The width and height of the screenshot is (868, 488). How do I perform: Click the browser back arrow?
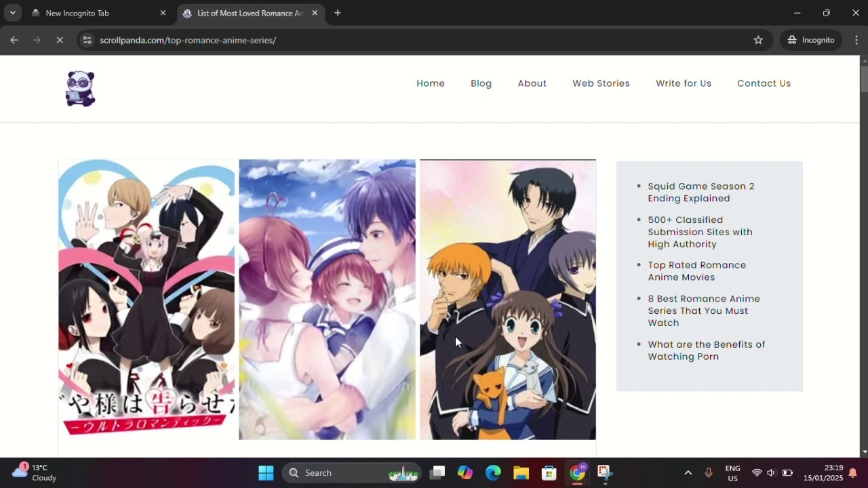tap(14, 40)
